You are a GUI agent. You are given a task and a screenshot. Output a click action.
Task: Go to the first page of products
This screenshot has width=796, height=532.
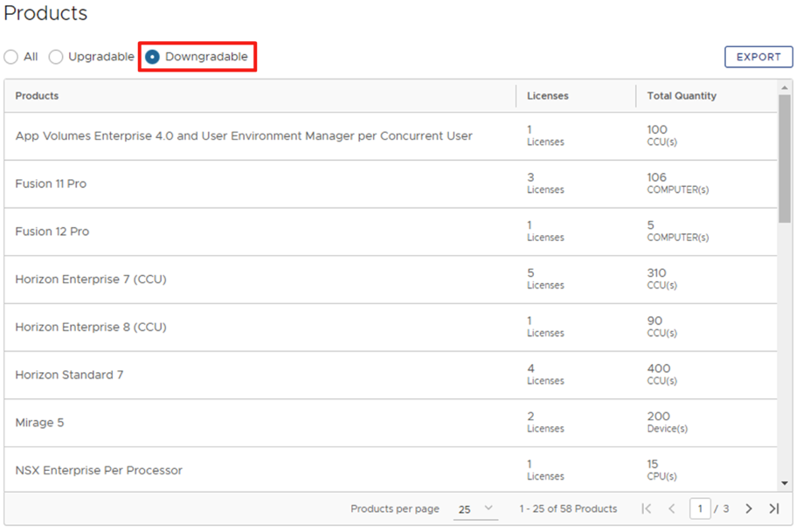click(647, 508)
